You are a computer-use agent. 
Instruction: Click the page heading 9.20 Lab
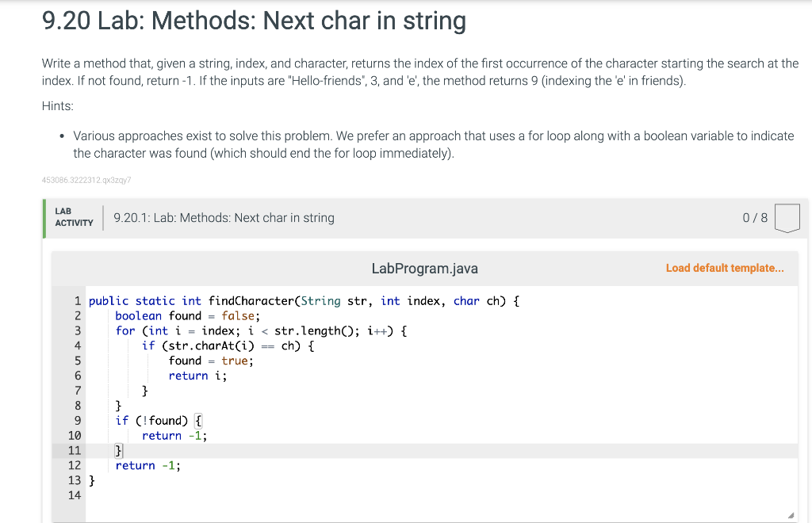tap(254, 21)
